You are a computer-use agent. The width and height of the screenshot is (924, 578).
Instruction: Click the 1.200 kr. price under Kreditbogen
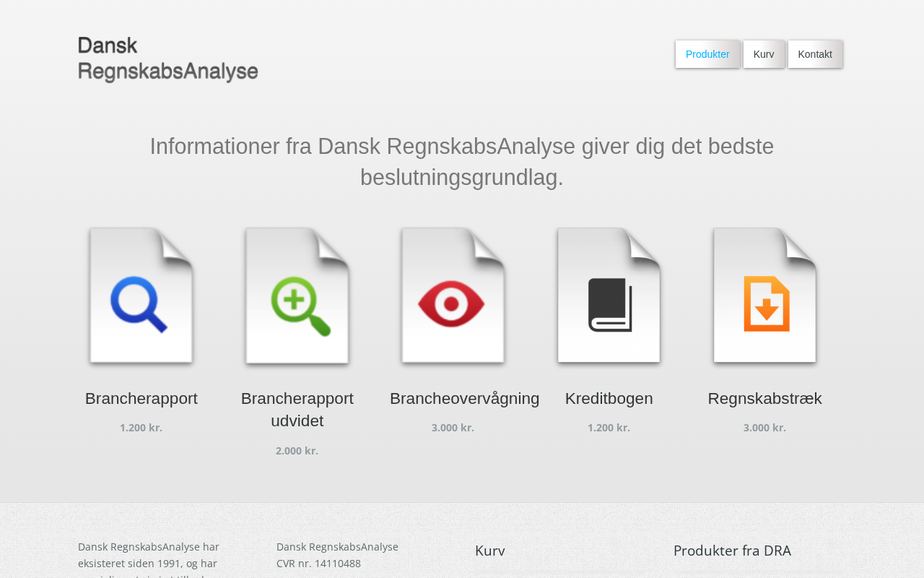pos(609,428)
